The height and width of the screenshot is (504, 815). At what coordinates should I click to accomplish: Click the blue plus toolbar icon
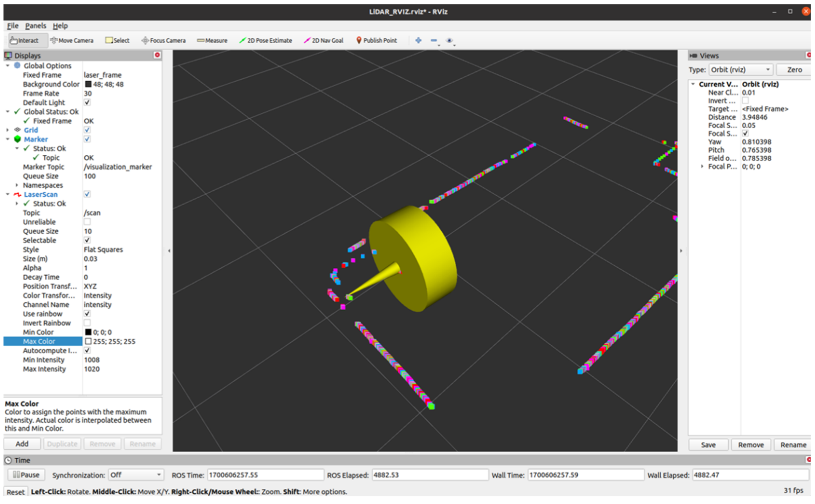pos(418,40)
